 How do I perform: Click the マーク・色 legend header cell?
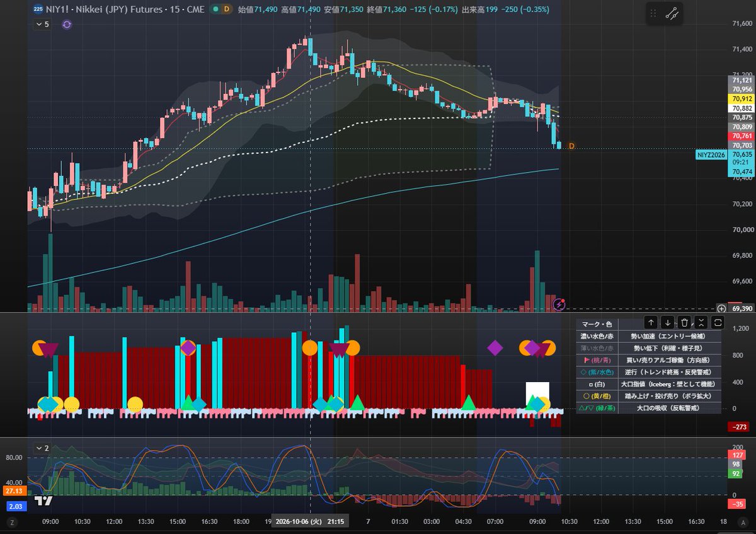click(597, 324)
